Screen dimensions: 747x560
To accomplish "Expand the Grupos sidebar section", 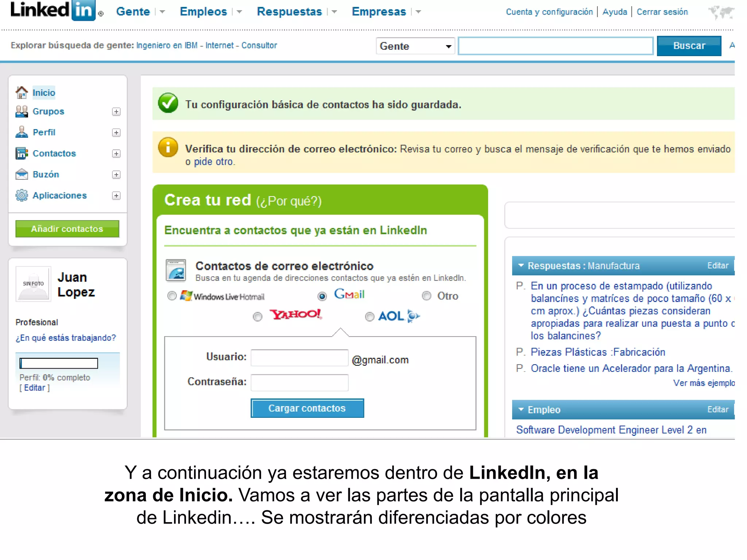I will pos(116,112).
